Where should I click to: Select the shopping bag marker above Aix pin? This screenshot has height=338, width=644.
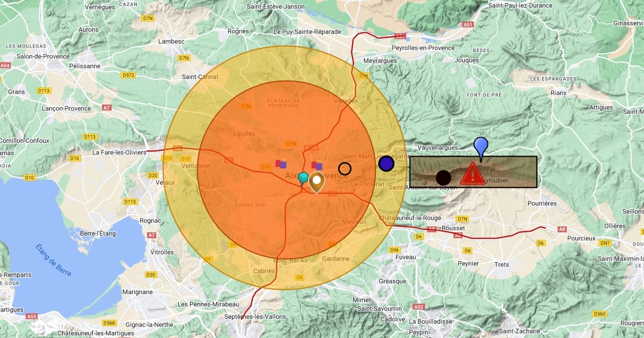coord(317,165)
